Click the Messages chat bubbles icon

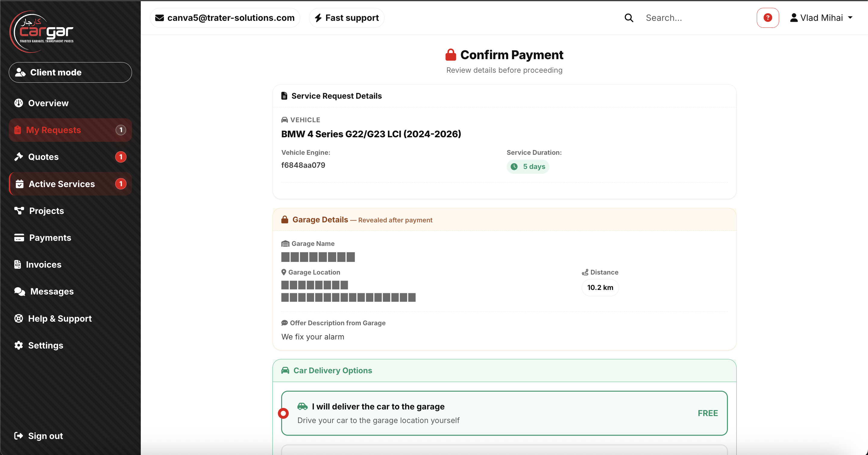20,291
